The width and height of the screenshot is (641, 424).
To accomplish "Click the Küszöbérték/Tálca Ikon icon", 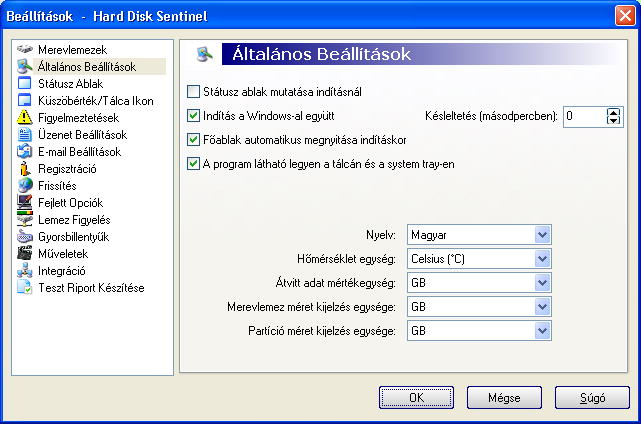I will 25,101.
